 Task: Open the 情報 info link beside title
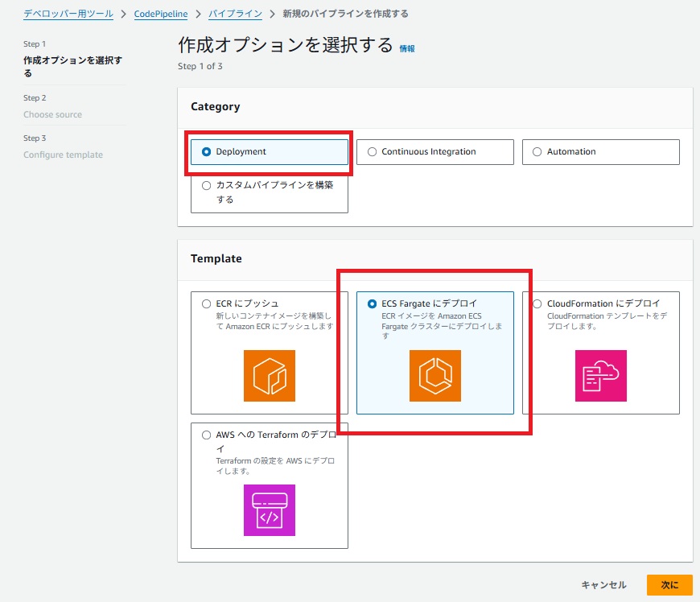point(406,48)
